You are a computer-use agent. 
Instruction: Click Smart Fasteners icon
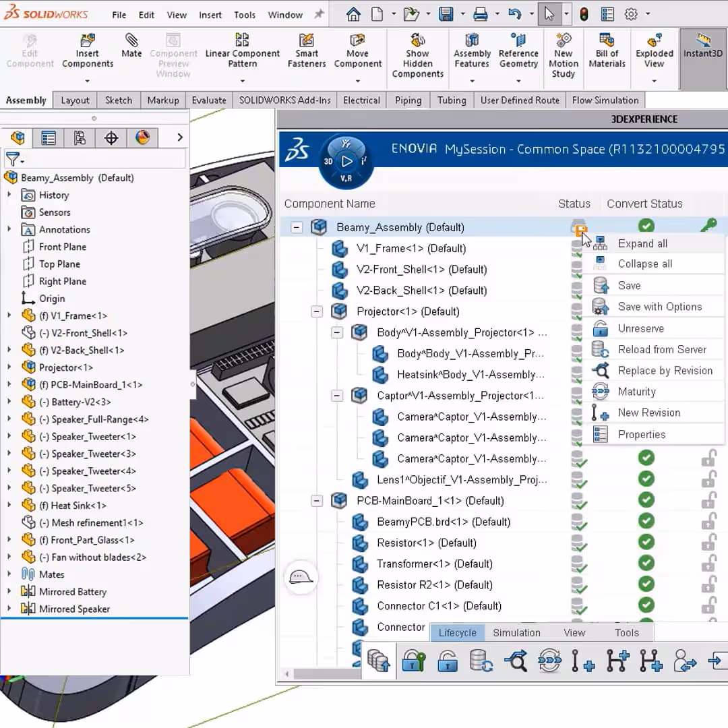307,51
